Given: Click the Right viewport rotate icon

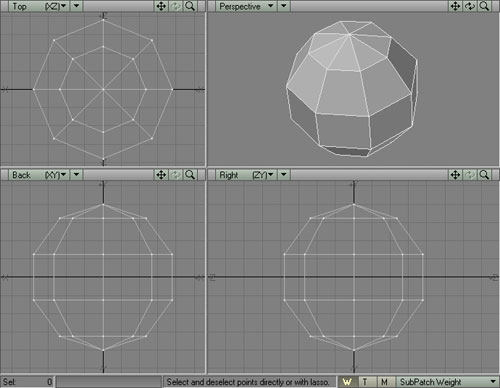Looking at the screenshot, I should pyautogui.click(x=470, y=175).
